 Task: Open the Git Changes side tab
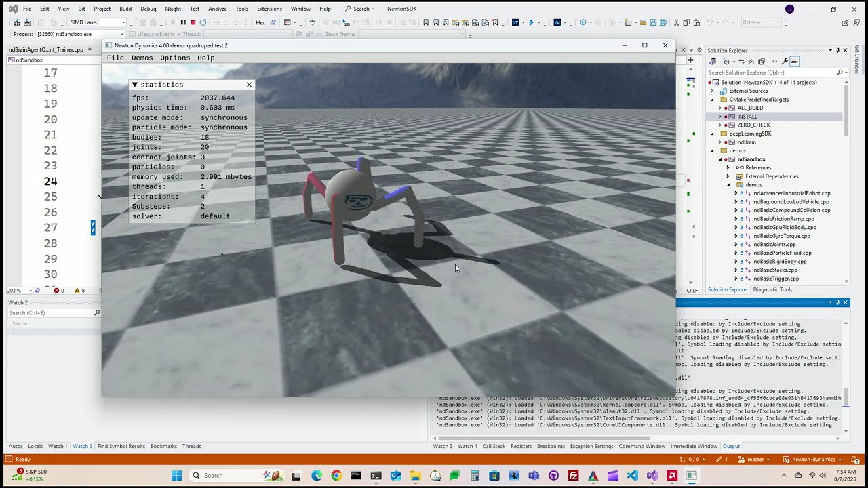857,60
